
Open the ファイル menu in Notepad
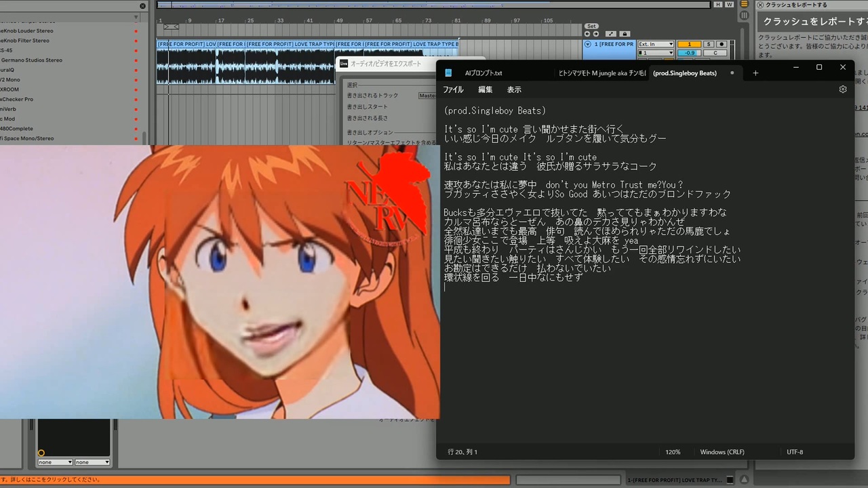point(453,89)
